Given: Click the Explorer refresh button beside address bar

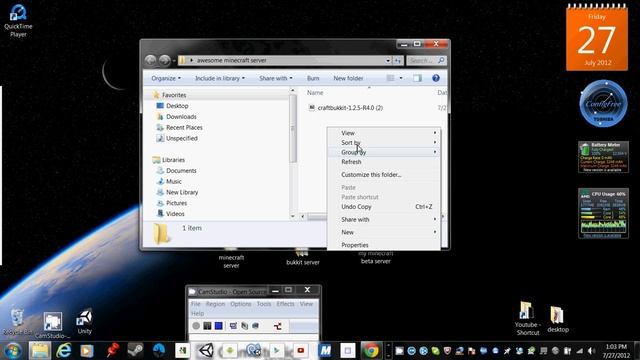Looking at the screenshot, I should click(398, 60).
